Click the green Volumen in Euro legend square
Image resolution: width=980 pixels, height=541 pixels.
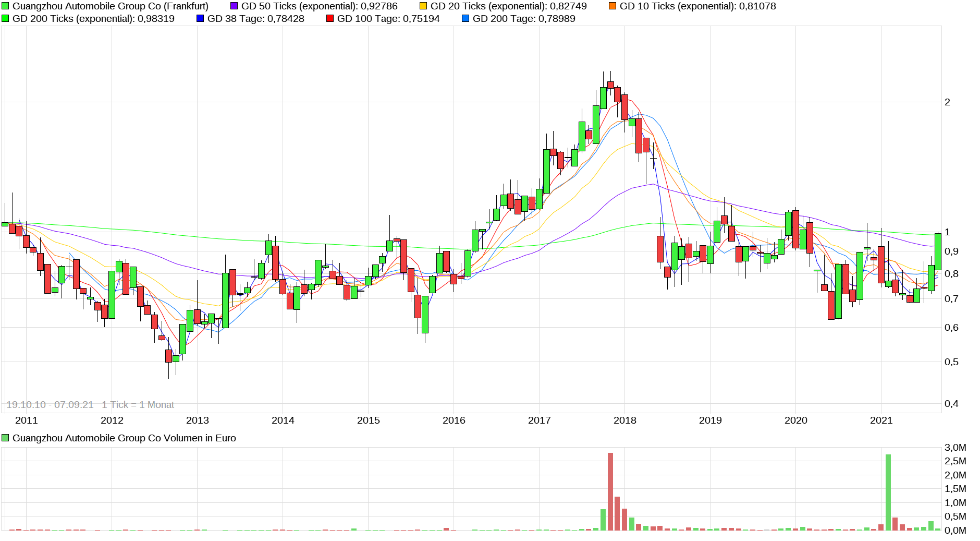click(x=5, y=438)
